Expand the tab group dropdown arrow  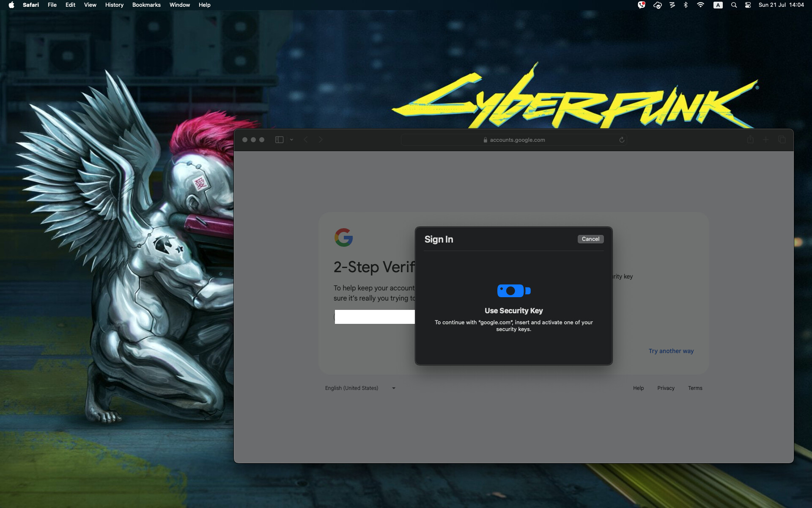click(x=291, y=140)
